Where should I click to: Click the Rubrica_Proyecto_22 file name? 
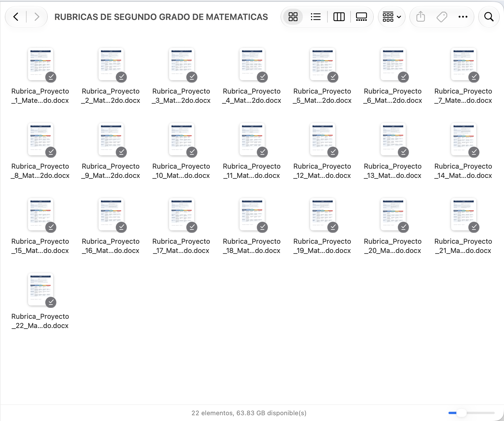point(40,321)
